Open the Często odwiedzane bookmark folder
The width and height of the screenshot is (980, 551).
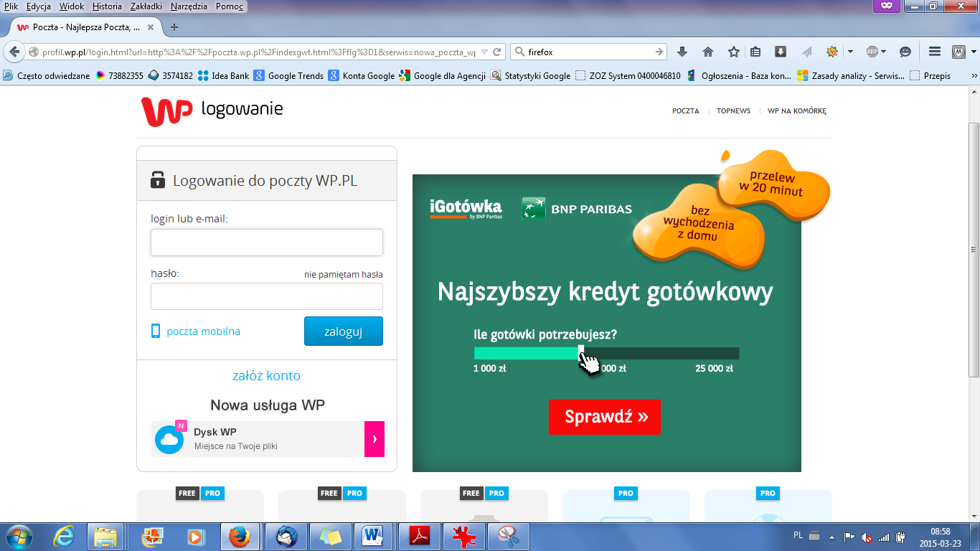point(47,75)
